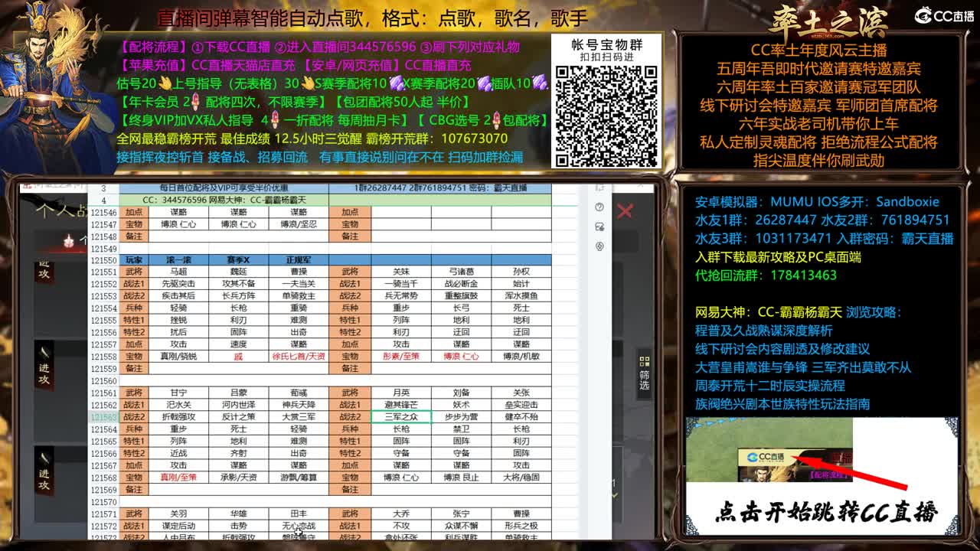Click the 滚一滚 column header cell
Image resolution: width=980 pixels, height=551 pixels.
point(178,260)
